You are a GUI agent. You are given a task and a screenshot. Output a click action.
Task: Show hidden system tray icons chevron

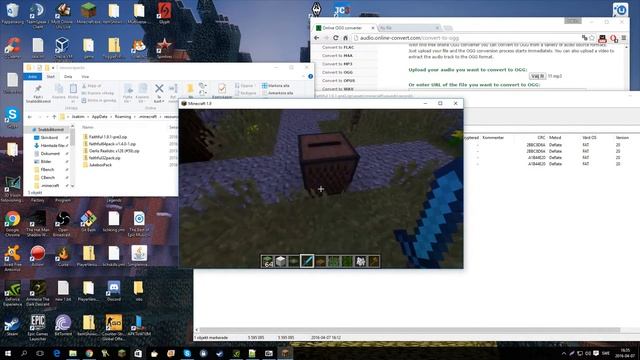[564, 353]
